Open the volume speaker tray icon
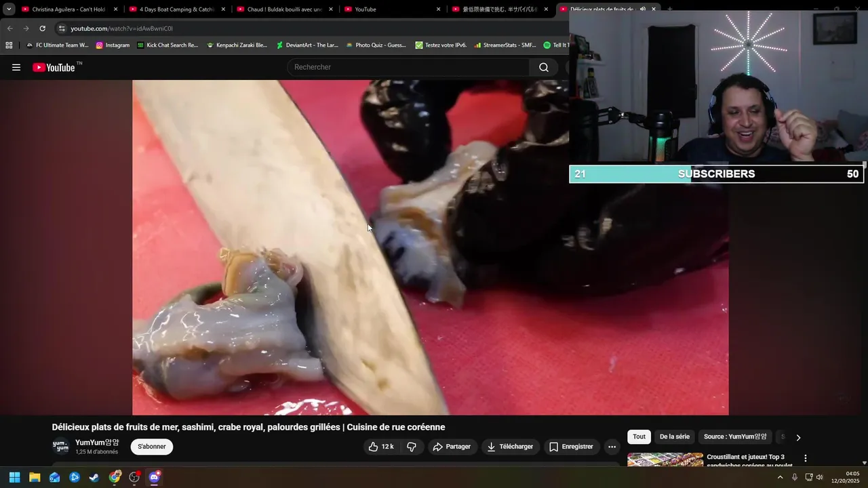The width and height of the screenshot is (868, 488). coord(820,477)
